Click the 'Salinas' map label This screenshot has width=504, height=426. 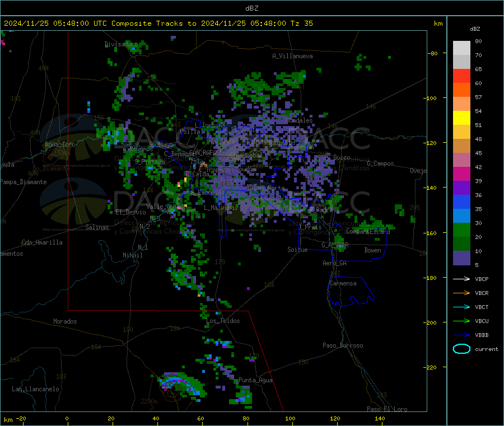point(97,227)
